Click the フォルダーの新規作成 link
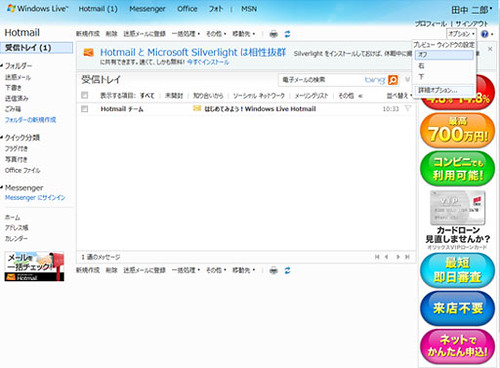Image resolution: width=500 pixels, height=368 pixels. (x=30, y=120)
